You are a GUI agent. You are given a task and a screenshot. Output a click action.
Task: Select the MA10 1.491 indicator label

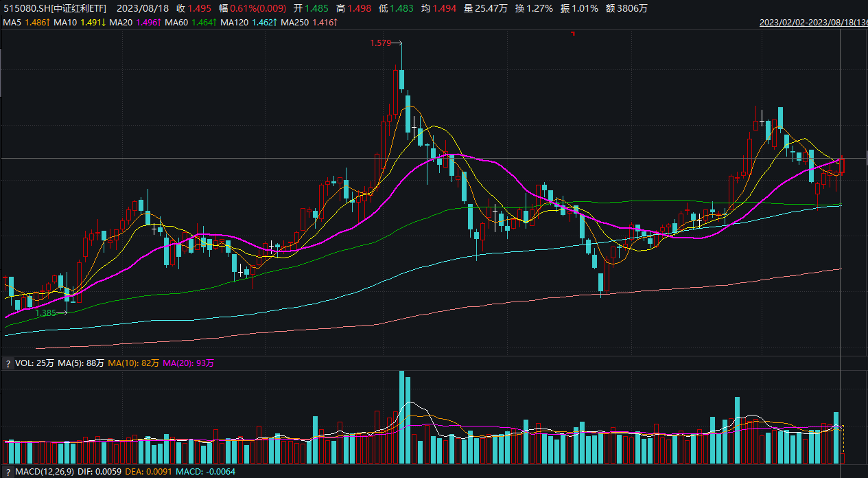click(80, 23)
